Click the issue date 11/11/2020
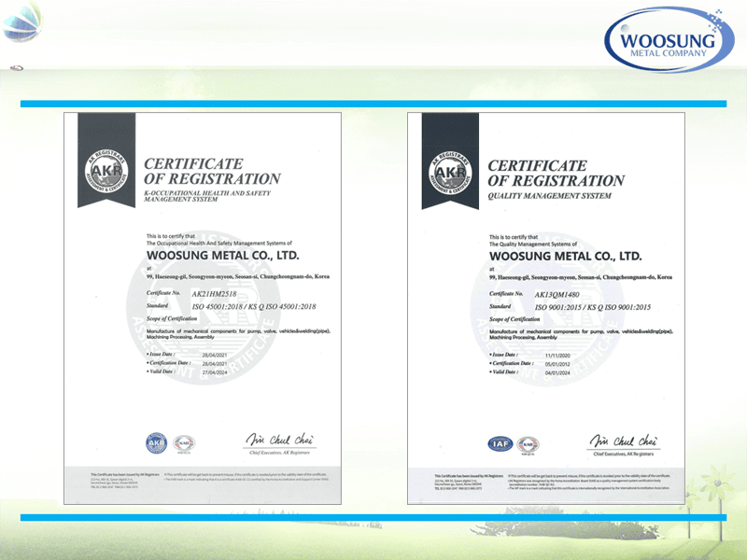Image resolution: width=747 pixels, height=560 pixels. [557, 355]
